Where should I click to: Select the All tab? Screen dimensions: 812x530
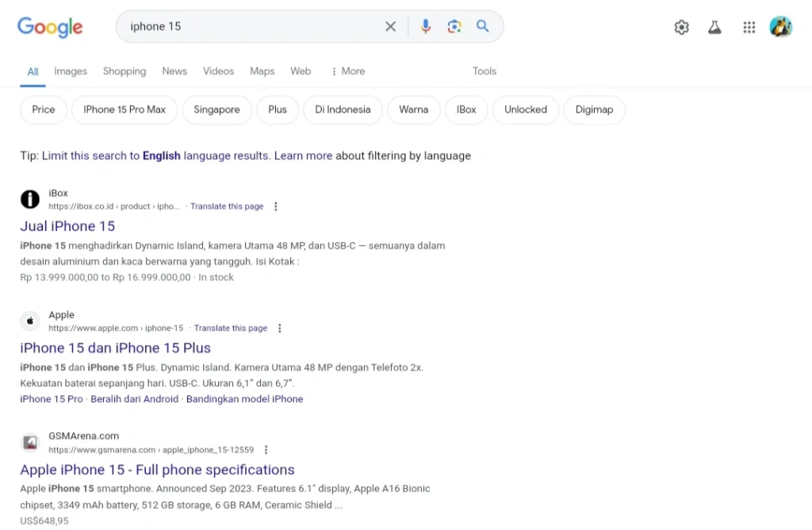(33, 71)
